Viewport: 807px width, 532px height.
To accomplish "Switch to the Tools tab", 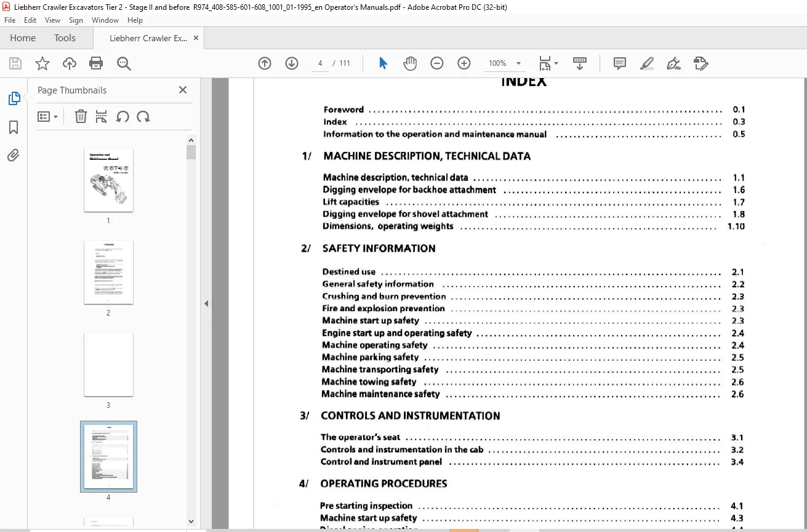I will point(65,38).
